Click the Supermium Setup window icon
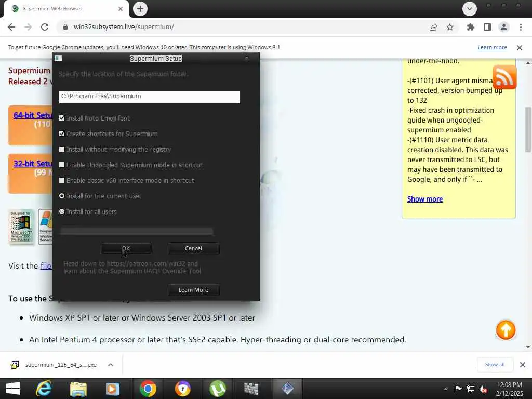Viewport: 532px width, 399px height. coord(58,58)
